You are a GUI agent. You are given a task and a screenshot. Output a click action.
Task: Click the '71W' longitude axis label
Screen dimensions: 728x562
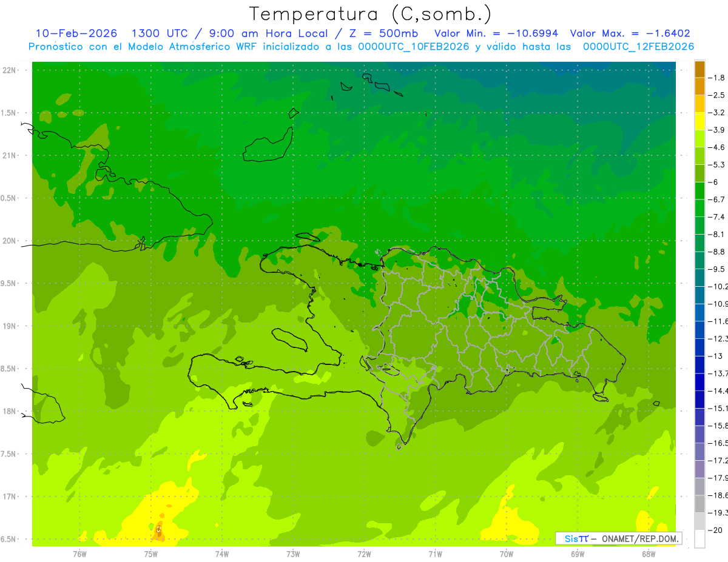click(435, 553)
